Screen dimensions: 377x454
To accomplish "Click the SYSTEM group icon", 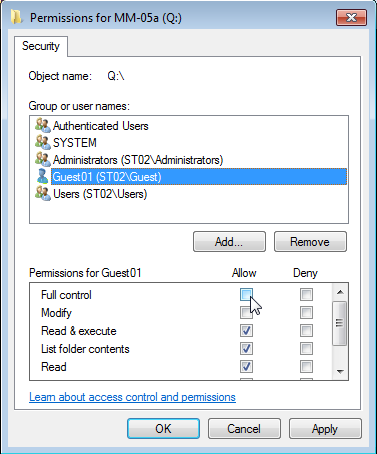I will coord(43,143).
